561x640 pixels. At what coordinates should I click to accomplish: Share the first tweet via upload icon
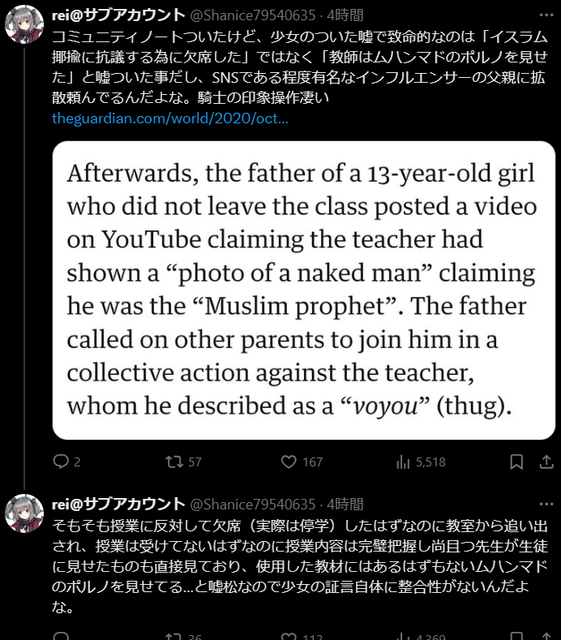(546, 462)
